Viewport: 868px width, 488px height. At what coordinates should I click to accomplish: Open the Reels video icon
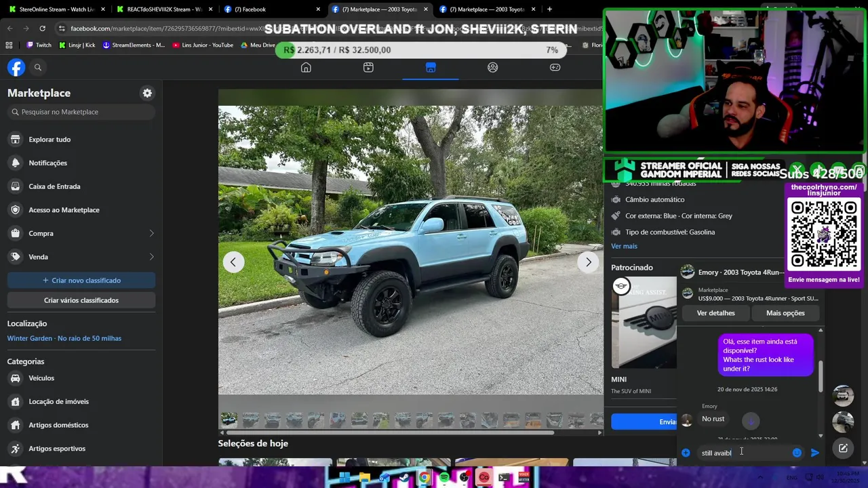368,67
